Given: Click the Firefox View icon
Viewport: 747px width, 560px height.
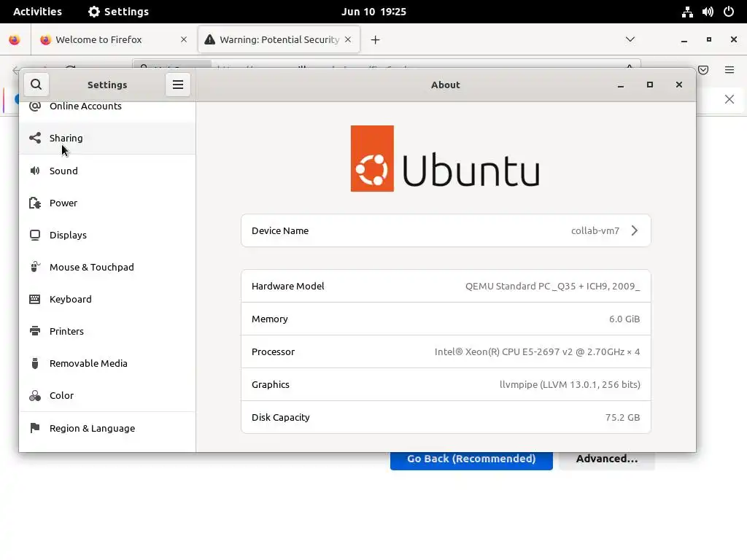Looking at the screenshot, I should click(x=15, y=40).
